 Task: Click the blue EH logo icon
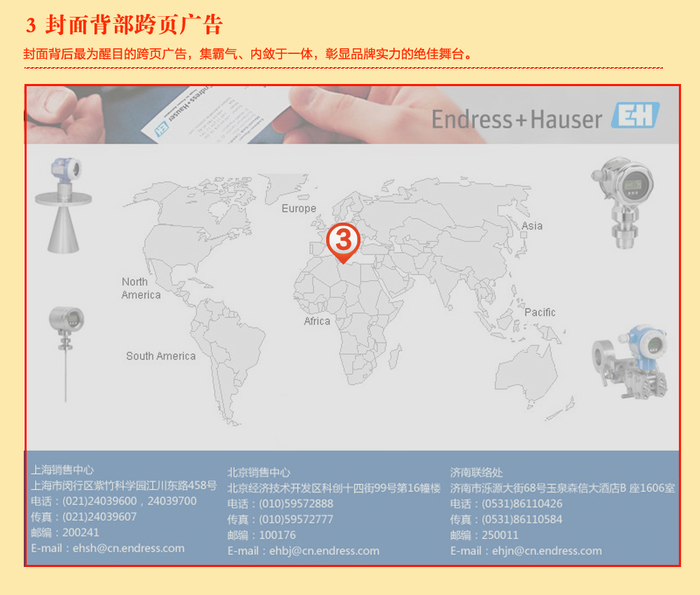[635, 116]
